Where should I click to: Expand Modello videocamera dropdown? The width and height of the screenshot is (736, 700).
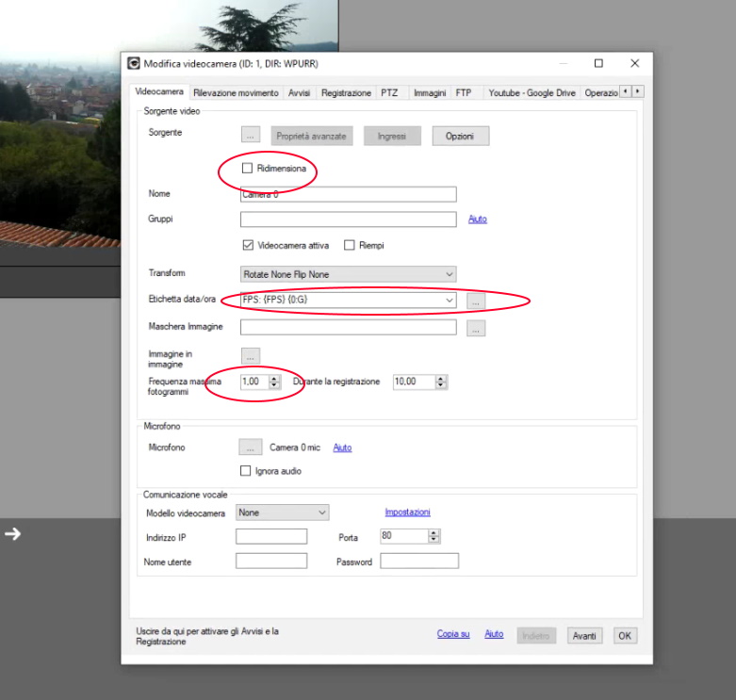[322, 513]
